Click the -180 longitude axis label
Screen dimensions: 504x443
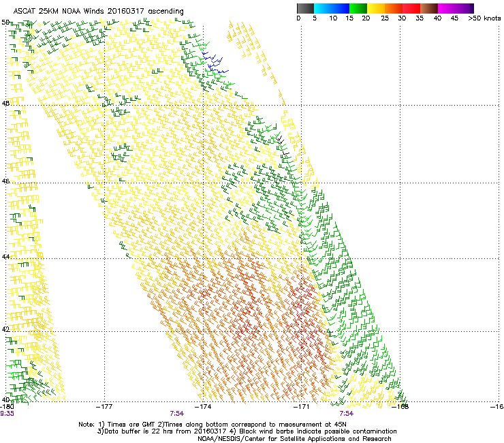[6, 407]
